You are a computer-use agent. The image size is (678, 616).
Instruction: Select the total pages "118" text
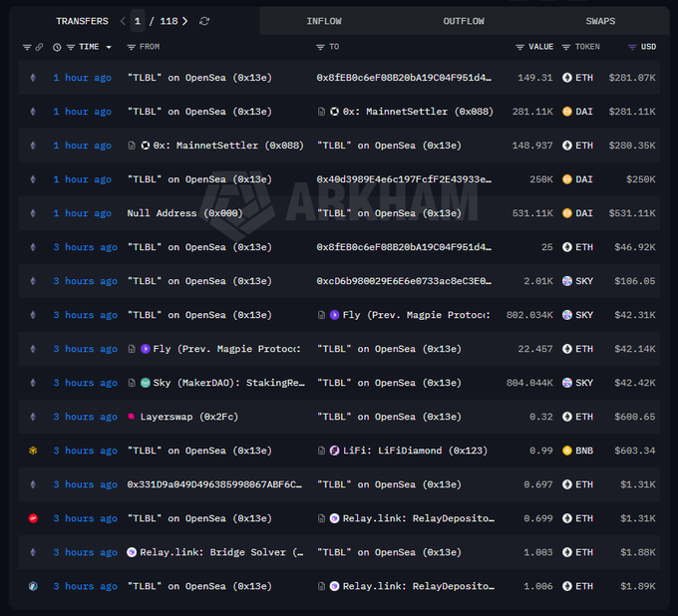[x=169, y=21]
